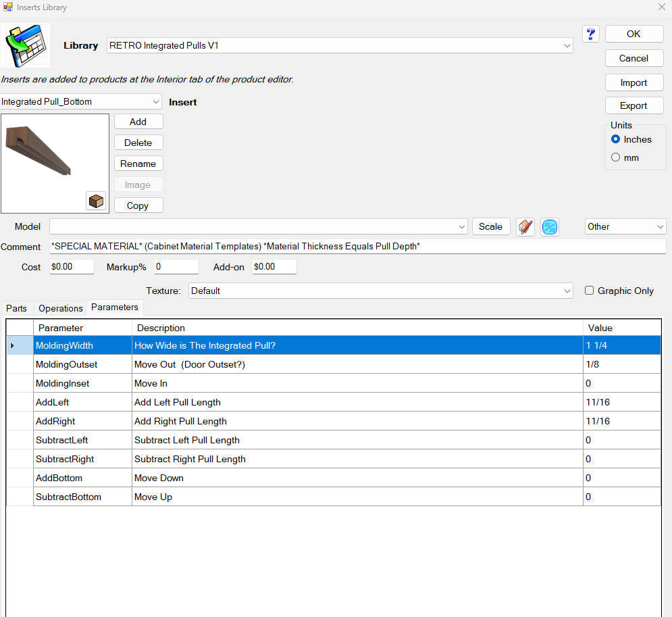This screenshot has width=672, height=617.
Task: Click the Cancel button
Action: pos(634,58)
